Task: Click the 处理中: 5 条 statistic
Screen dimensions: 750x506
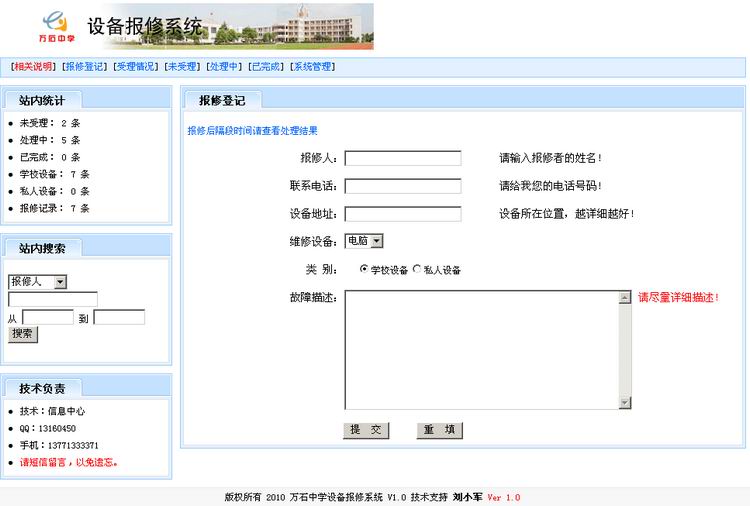Action: [x=50, y=141]
